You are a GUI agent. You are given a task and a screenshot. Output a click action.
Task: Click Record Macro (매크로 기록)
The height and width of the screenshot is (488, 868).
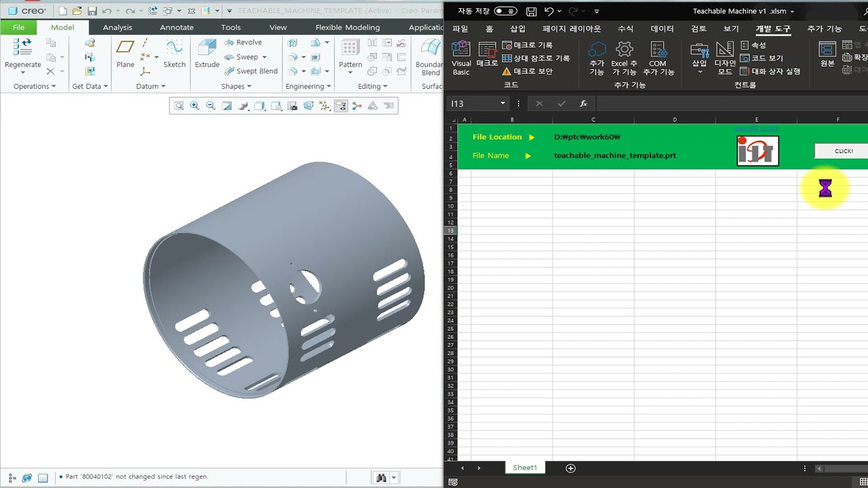[x=528, y=45]
